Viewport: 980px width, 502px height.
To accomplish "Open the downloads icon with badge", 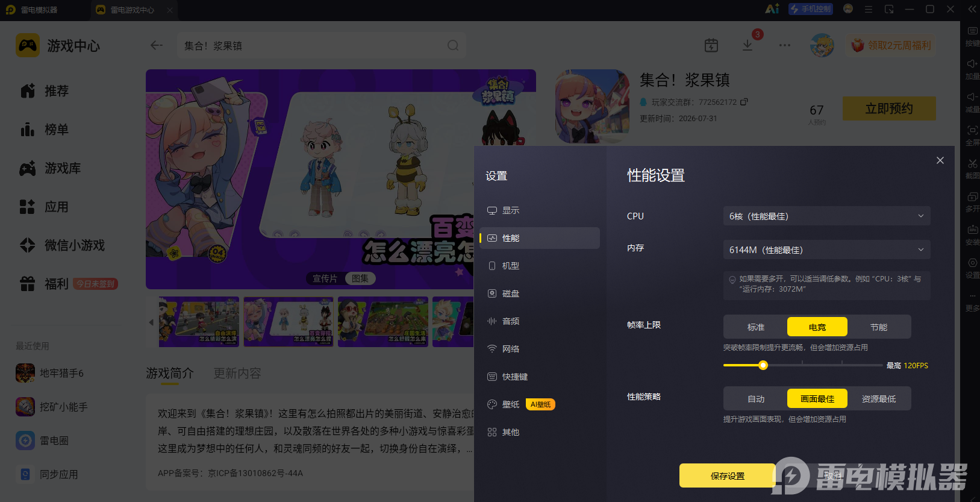I will [x=747, y=45].
